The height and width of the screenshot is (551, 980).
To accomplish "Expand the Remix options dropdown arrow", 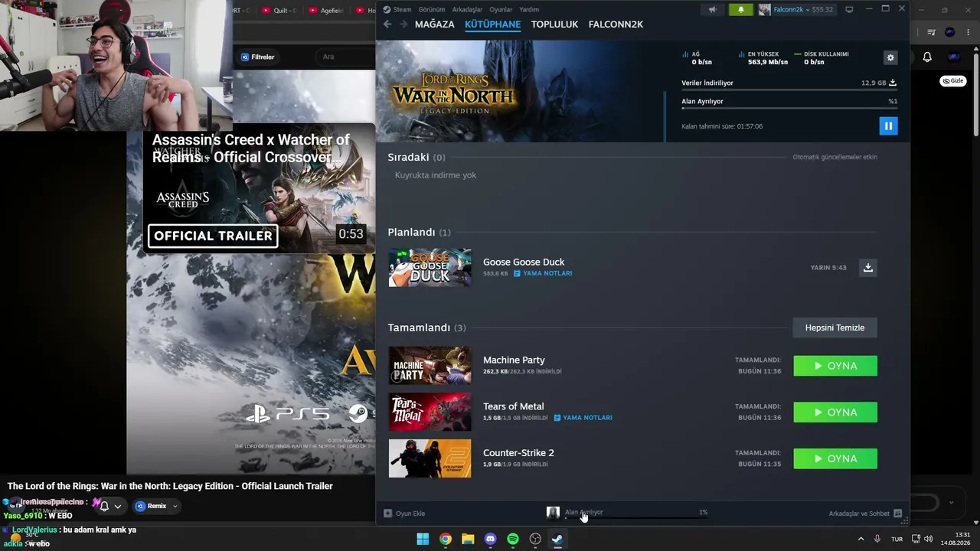I will click(175, 506).
